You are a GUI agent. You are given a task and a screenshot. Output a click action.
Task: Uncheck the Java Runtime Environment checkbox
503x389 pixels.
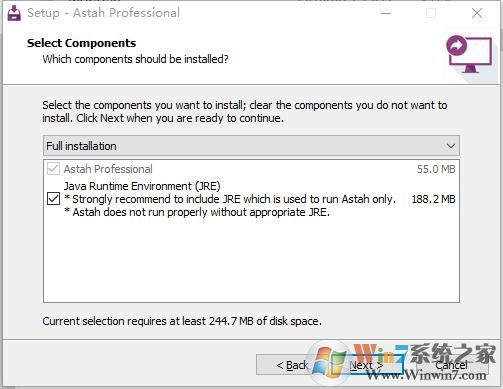click(x=54, y=199)
